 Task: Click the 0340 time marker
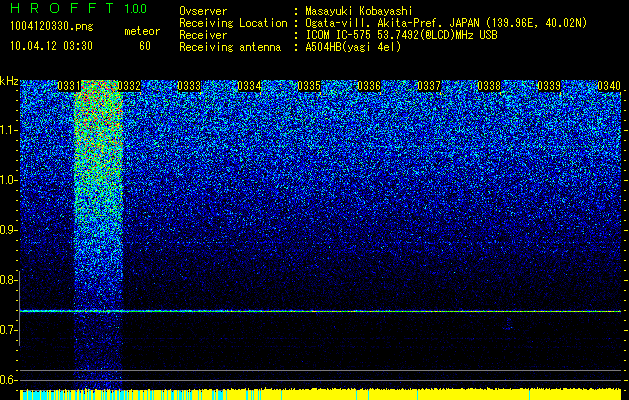609,86
